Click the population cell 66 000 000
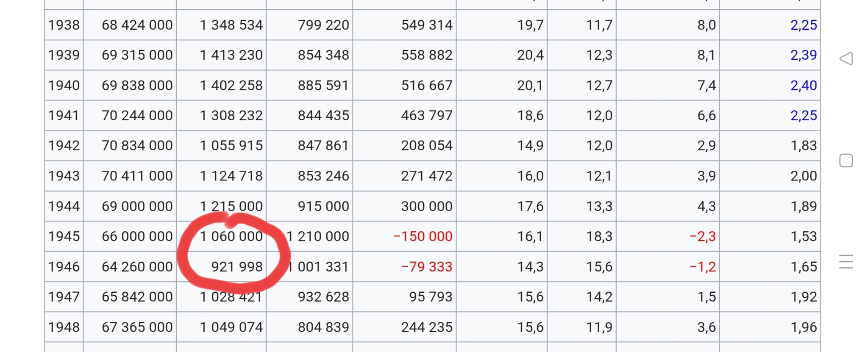The image size is (868, 352). (137, 236)
